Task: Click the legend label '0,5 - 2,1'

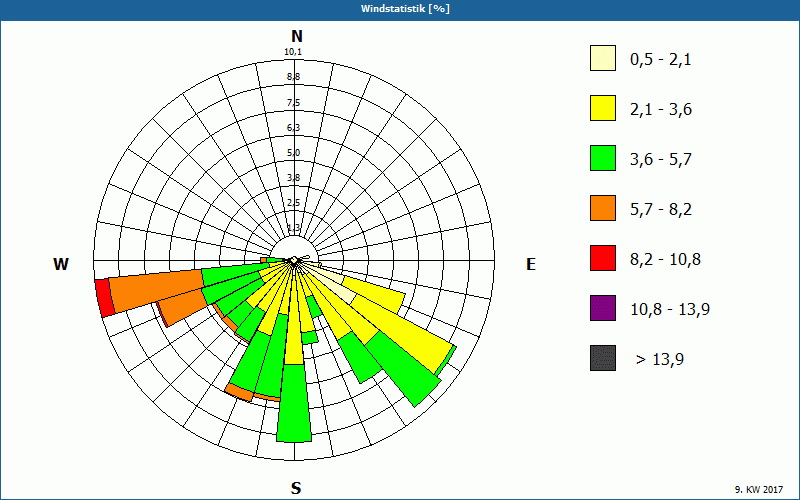Action: pyautogui.click(x=661, y=60)
